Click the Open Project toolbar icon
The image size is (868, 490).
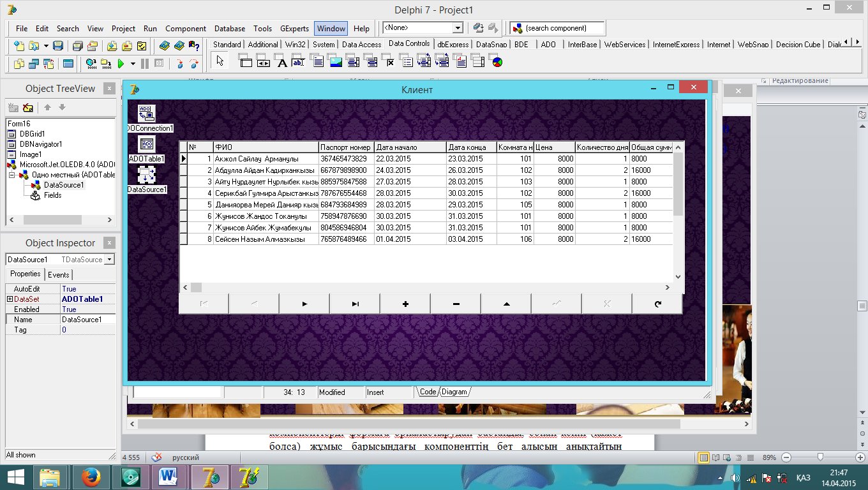click(x=93, y=45)
